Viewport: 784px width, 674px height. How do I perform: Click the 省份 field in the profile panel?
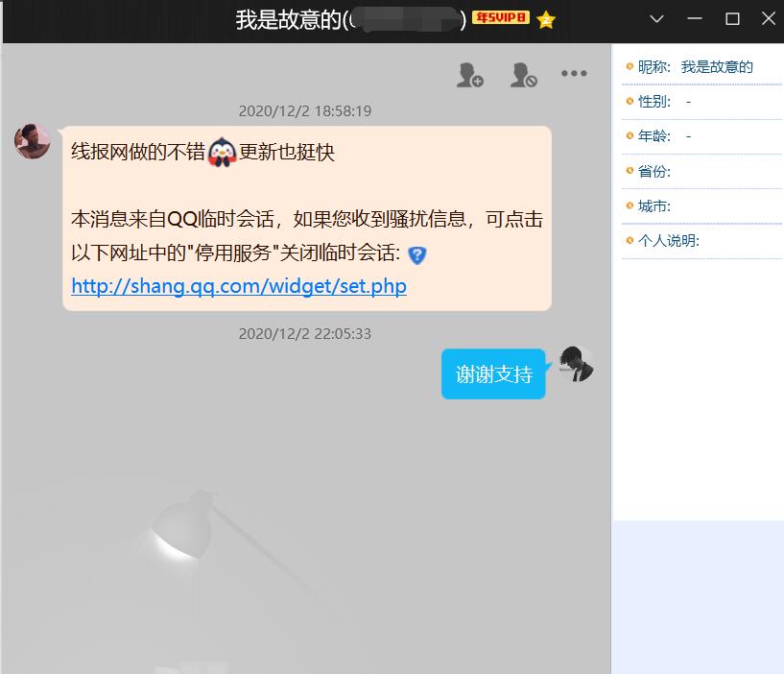(654, 171)
